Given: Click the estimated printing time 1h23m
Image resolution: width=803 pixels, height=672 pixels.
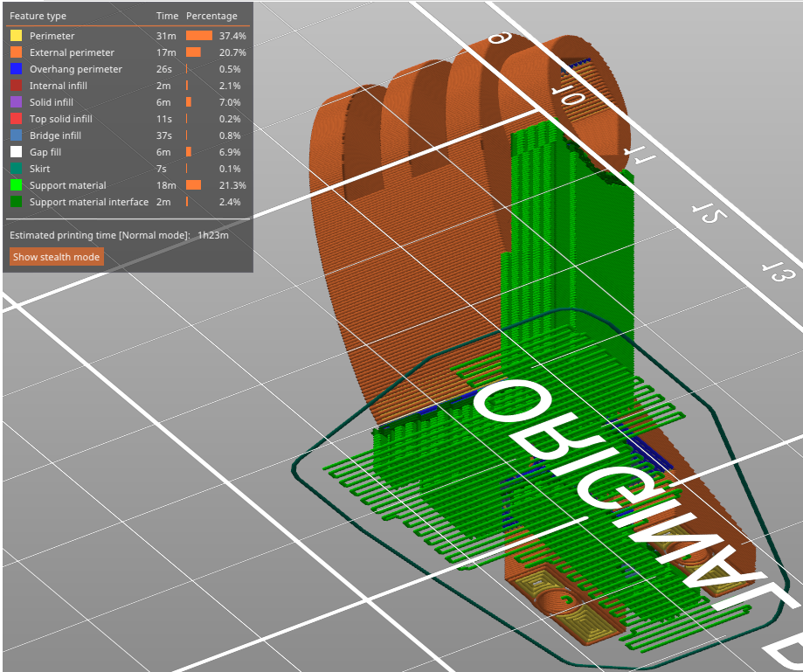Looking at the screenshot, I should [213, 235].
